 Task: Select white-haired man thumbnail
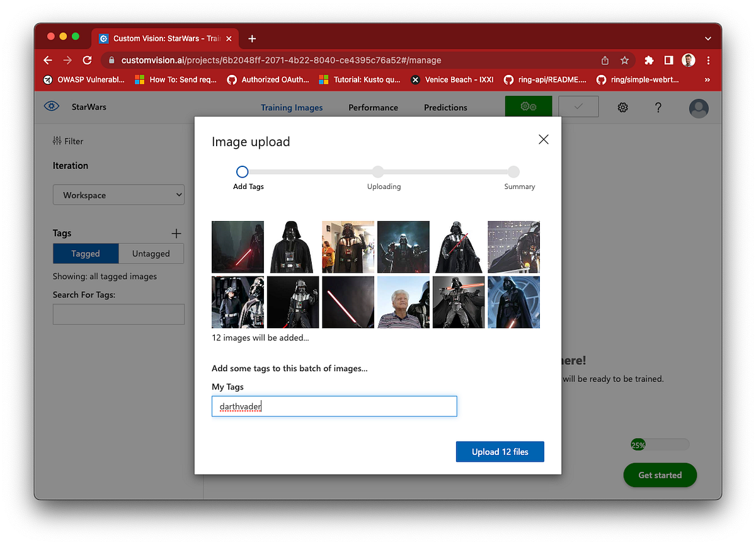click(403, 302)
